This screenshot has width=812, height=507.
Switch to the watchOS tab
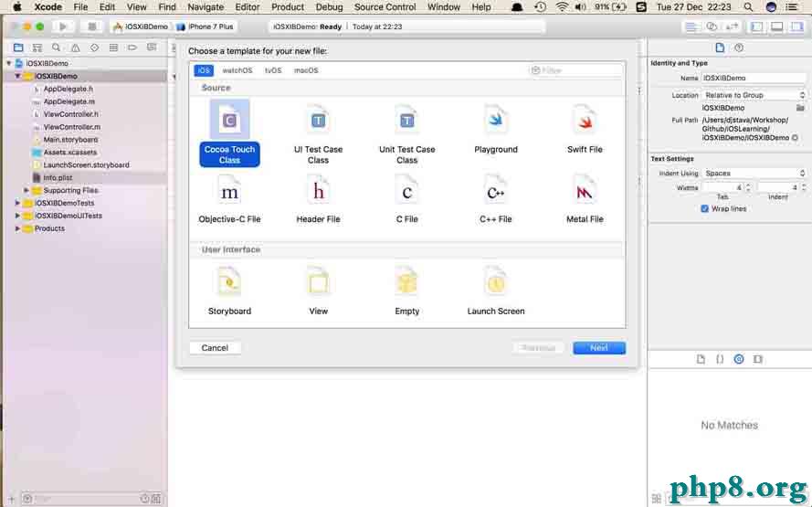tap(237, 70)
